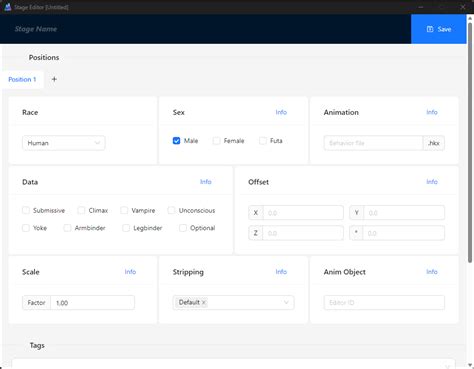Open the Info link in Sex panel
Image resolution: width=474 pixels, height=369 pixels.
pos(281,112)
